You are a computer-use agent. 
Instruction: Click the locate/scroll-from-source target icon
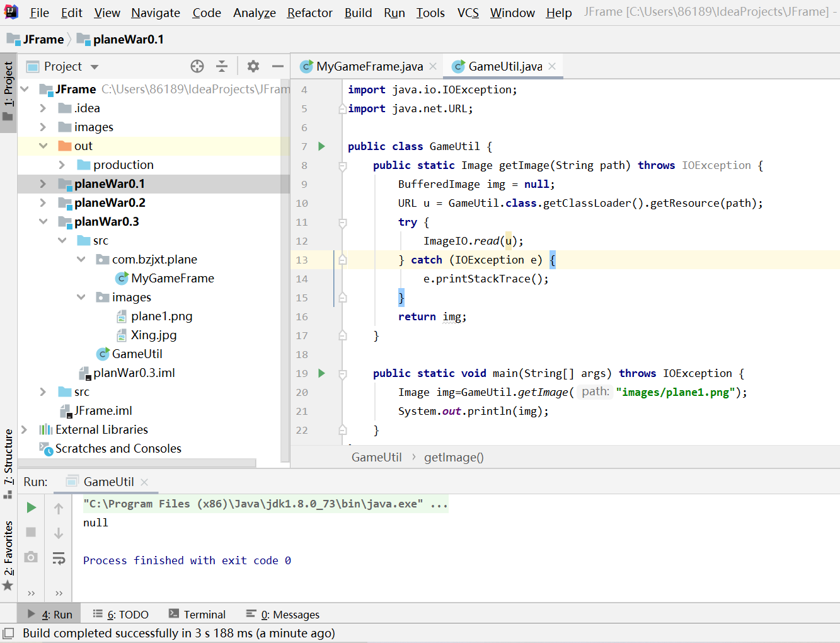point(197,66)
